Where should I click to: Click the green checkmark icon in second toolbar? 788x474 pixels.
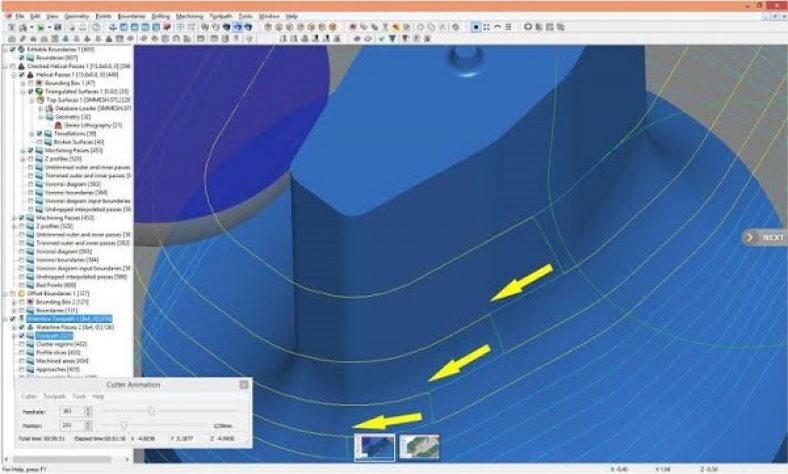coord(381,38)
